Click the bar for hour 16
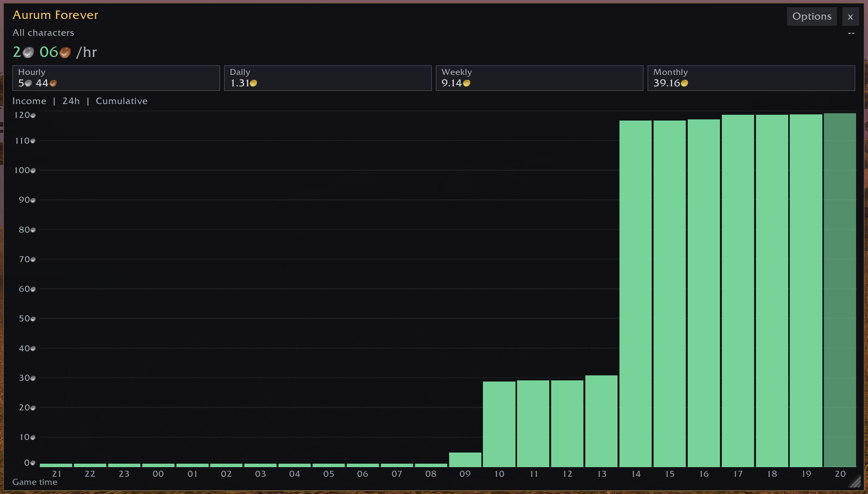868x494 pixels. (704, 293)
